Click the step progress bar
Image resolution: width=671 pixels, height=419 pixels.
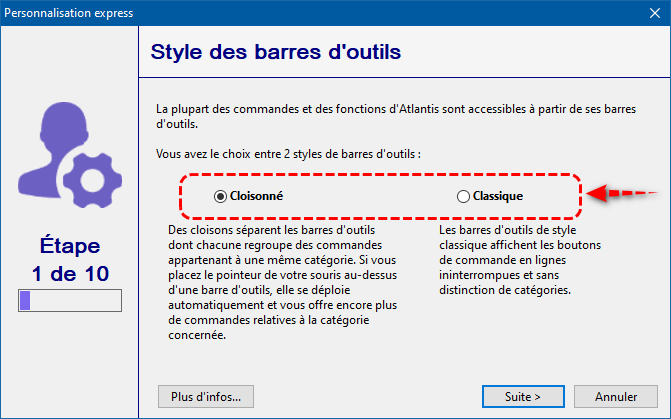tap(70, 301)
